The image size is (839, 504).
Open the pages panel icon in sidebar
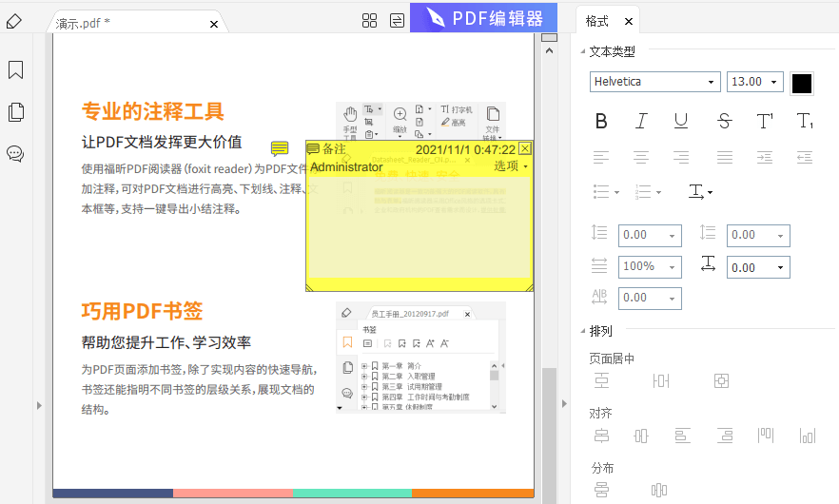pos(15,112)
